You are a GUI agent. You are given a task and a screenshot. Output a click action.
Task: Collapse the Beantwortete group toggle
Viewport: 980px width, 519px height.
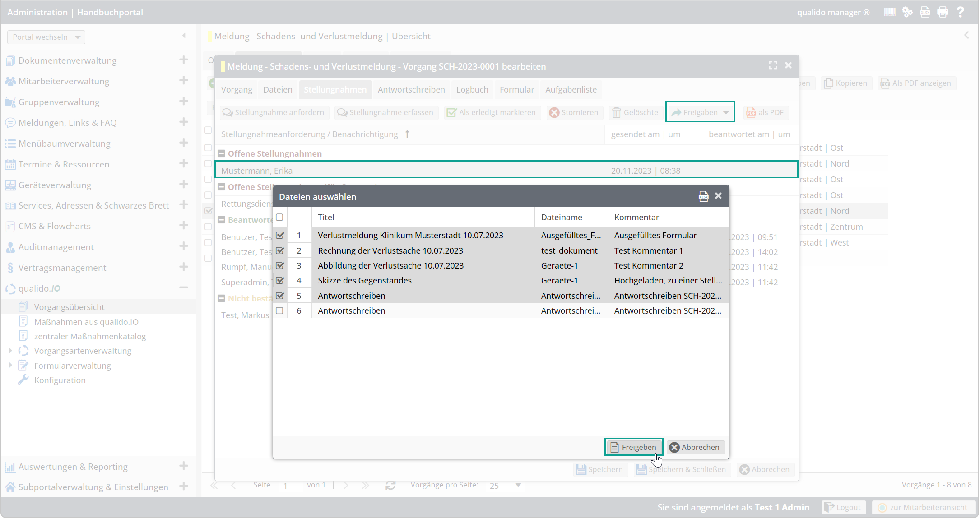point(222,220)
